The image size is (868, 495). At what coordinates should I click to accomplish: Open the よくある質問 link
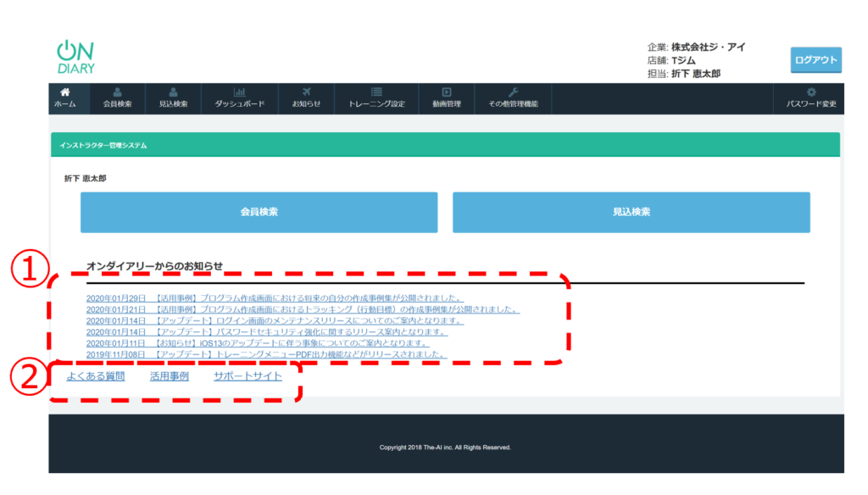coord(96,376)
